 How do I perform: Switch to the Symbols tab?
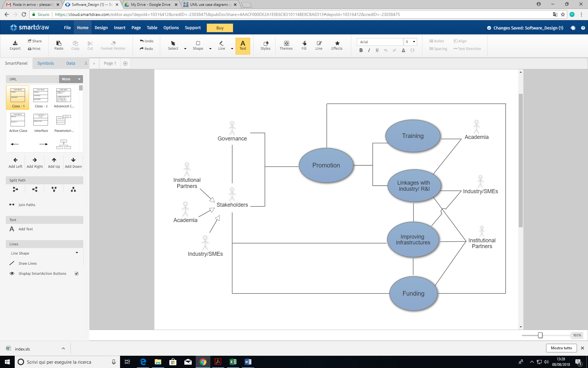coord(46,63)
